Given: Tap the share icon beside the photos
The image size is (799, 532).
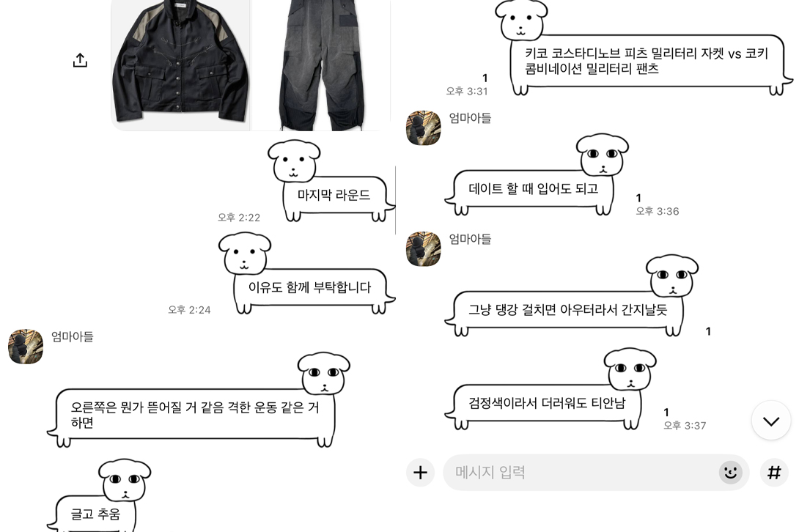Looking at the screenshot, I should point(80,60).
